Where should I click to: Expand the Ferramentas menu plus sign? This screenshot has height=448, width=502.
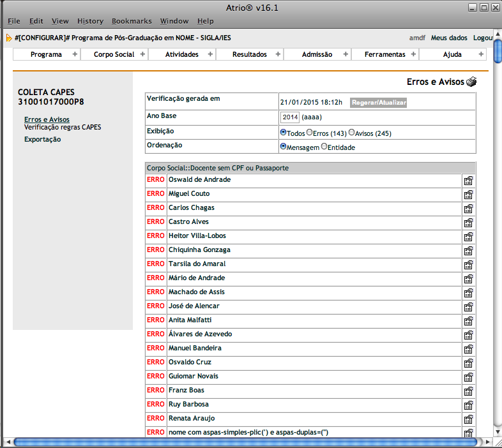point(413,54)
